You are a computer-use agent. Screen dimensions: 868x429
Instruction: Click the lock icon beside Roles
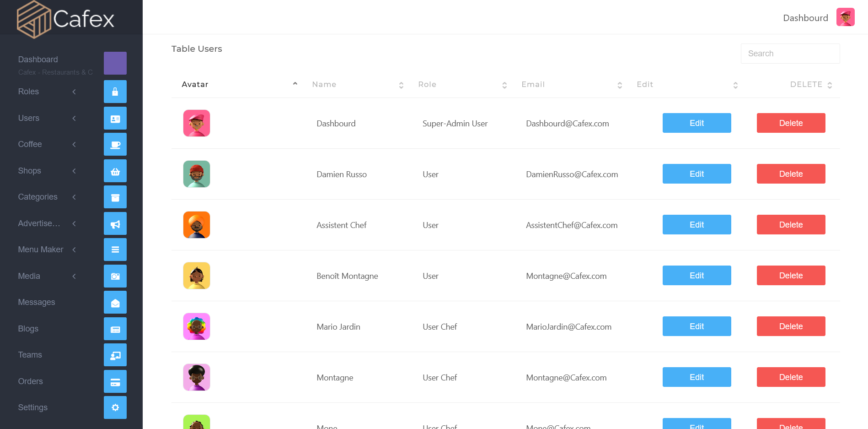click(x=115, y=92)
